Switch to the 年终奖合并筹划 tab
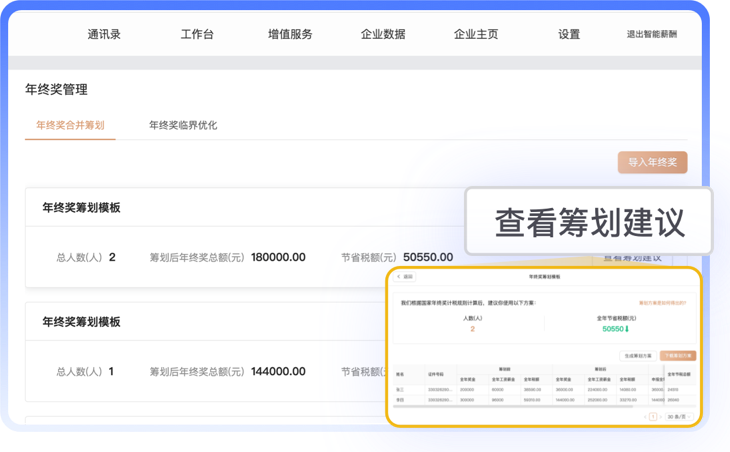 [70, 126]
